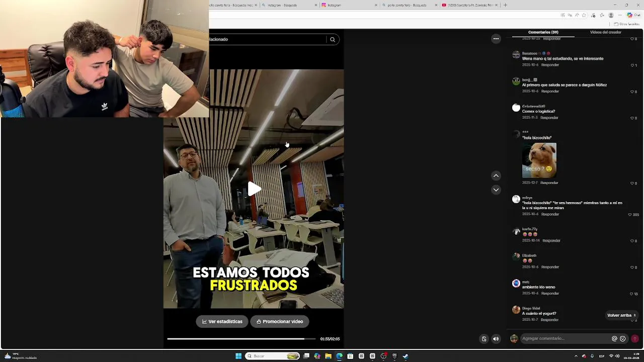Like the comment by m4ryn with 305 likes
644x362 pixels.
tap(630, 215)
